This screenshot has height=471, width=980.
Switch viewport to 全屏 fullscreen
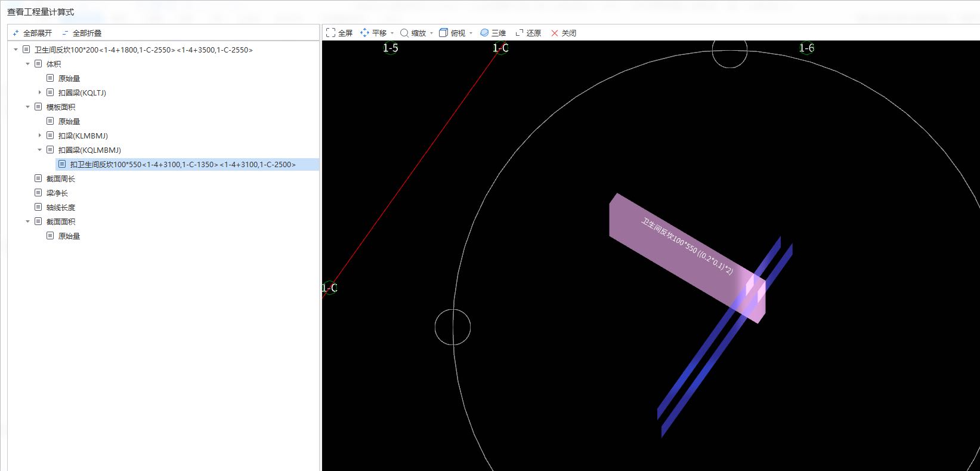point(339,33)
